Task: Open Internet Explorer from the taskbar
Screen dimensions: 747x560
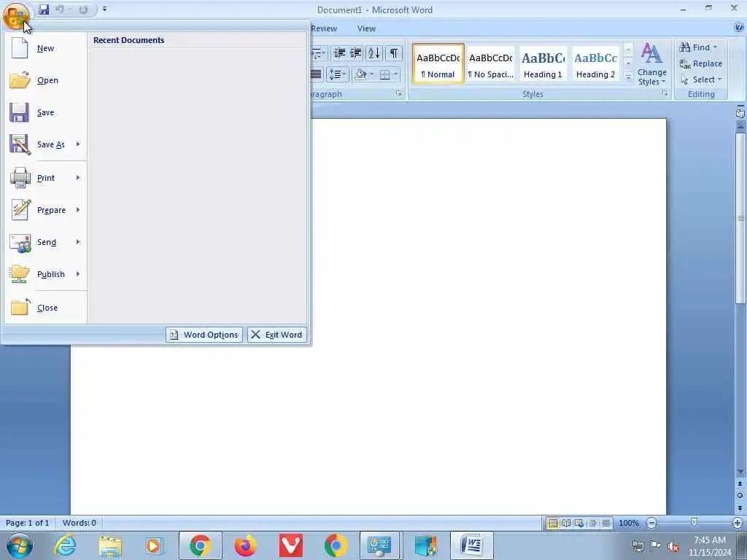Action: (x=65, y=545)
